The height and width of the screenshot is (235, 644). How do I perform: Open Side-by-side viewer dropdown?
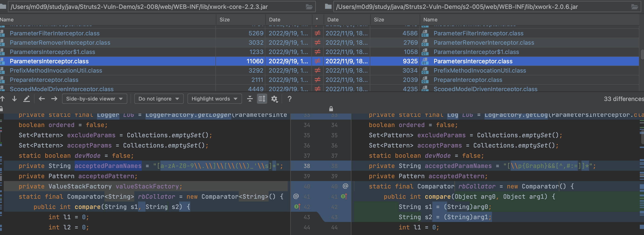point(94,99)
